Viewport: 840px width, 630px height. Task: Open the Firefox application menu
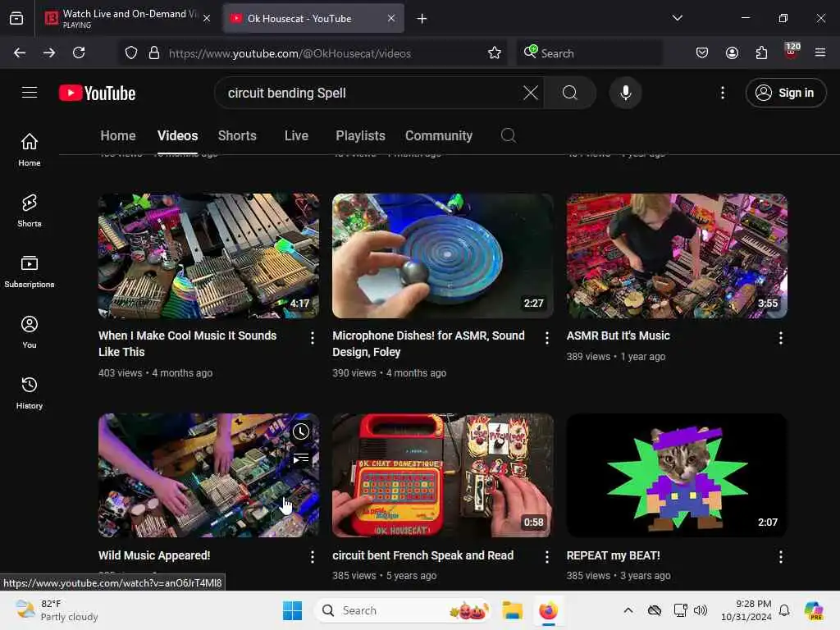[x=820, y=52]
